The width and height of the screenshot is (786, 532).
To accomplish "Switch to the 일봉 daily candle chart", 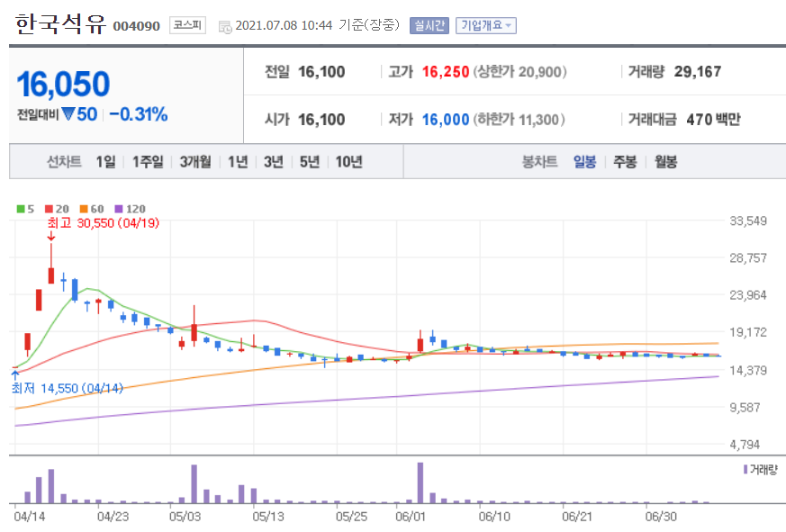I will [585, 161].
